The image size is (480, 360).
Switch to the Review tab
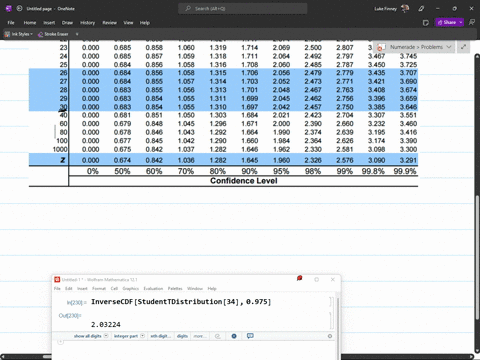tap(109, 23)
